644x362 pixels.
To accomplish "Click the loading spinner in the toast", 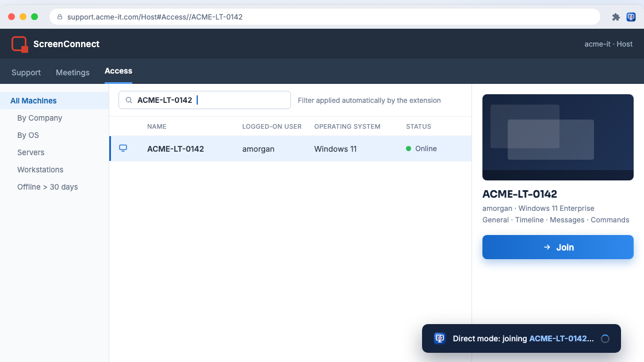I will pyautogui.click(x=605, y=338).
